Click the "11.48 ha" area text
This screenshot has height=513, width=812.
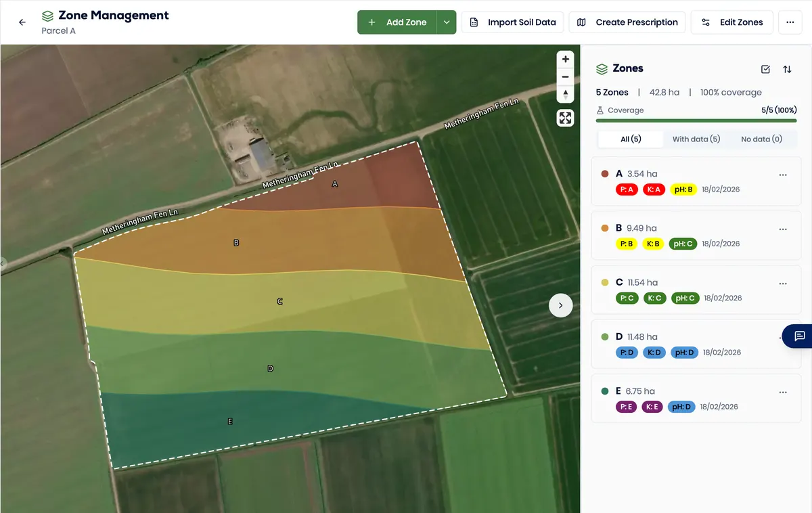(x=642, y=336)
